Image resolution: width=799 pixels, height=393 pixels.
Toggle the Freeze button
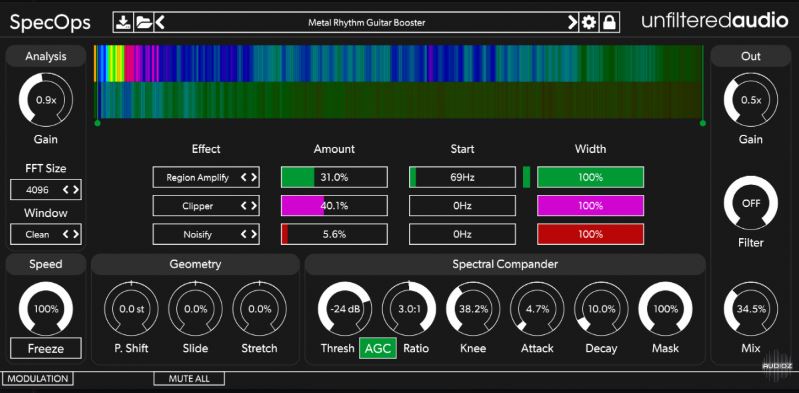tap(46, 349)
